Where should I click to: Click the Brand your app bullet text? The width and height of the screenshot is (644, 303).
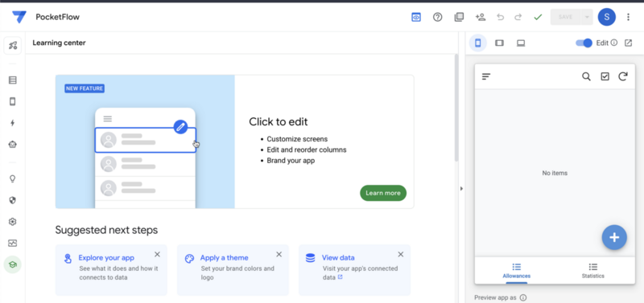tap(291, 160)
